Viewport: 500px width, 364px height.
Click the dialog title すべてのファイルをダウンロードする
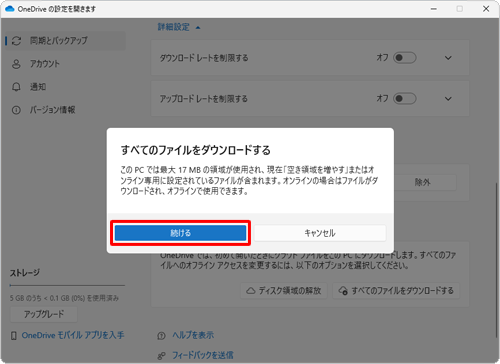coord(196,150)
